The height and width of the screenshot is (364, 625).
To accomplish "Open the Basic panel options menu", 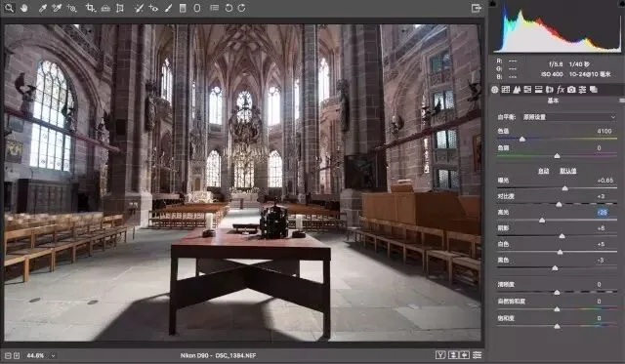I will coord(621,101).
